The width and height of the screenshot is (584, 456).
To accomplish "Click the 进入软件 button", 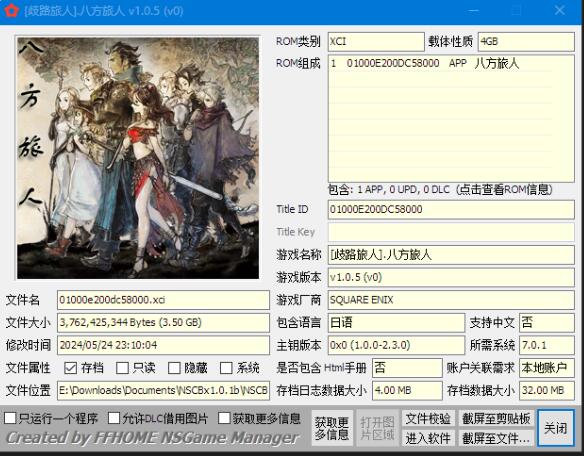I will tap(428, 438).
